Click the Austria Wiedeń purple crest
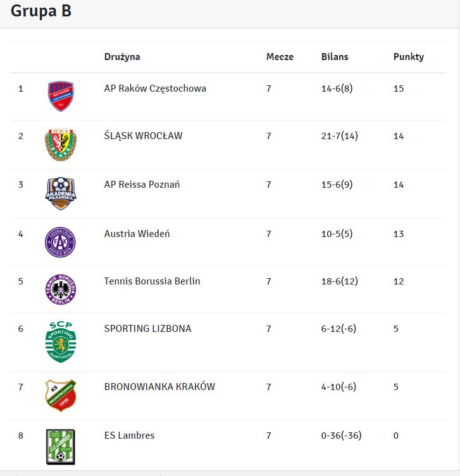The image size is (460, 476). (x=61, y=241)
